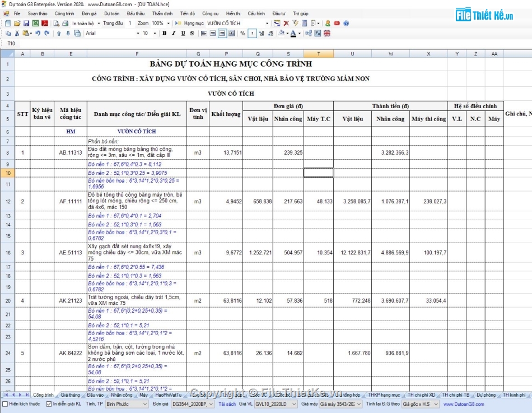Screen dimensions: 532x413
Task: Cut selection with scissors icon
Action: tap(17, 33)
